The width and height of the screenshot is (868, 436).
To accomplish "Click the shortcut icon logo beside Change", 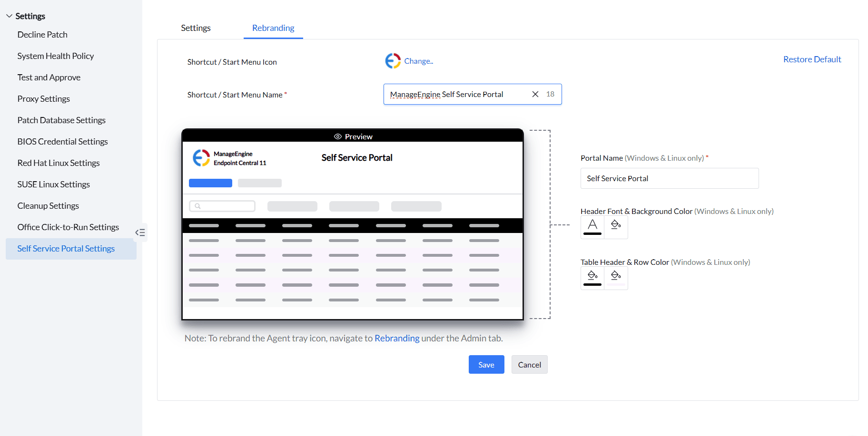I will 393,61.
